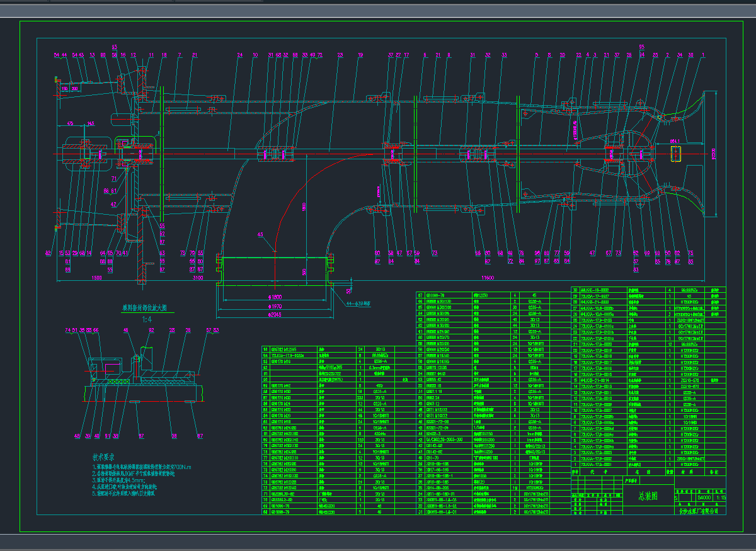The height and width of the screenshot is (551, 756).
Task: Select the φ2045 diameter dimension
Action: (x=275, y=314)
